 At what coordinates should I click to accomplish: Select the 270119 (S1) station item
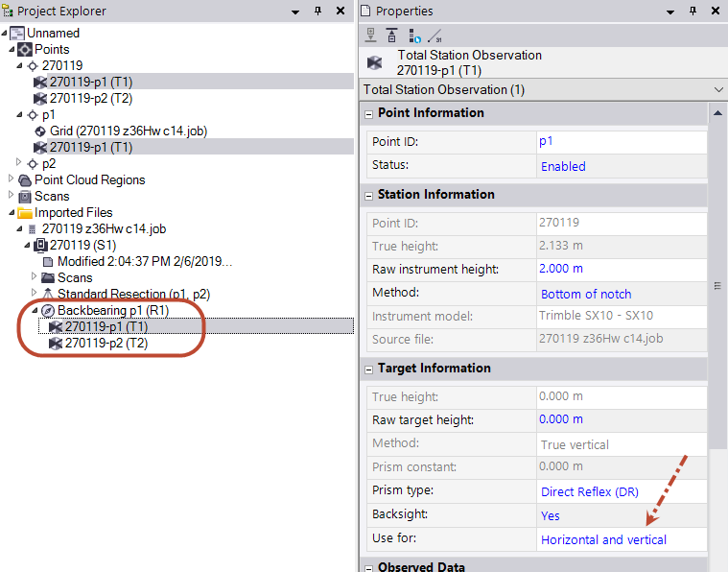click(x=83, y=246)
